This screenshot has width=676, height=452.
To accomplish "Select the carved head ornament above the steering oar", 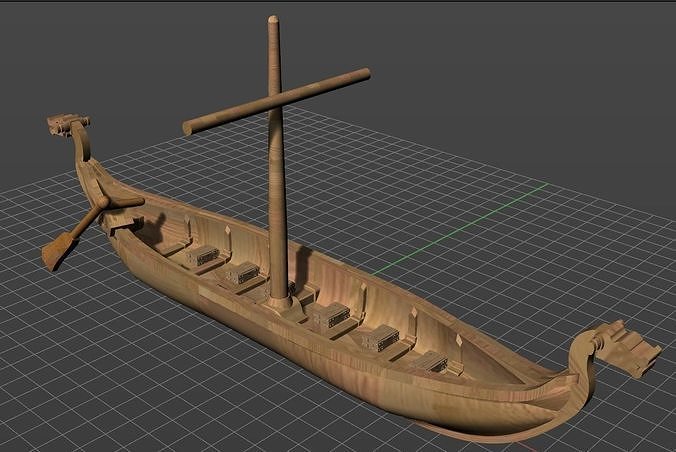I will (x=68, y=123).
